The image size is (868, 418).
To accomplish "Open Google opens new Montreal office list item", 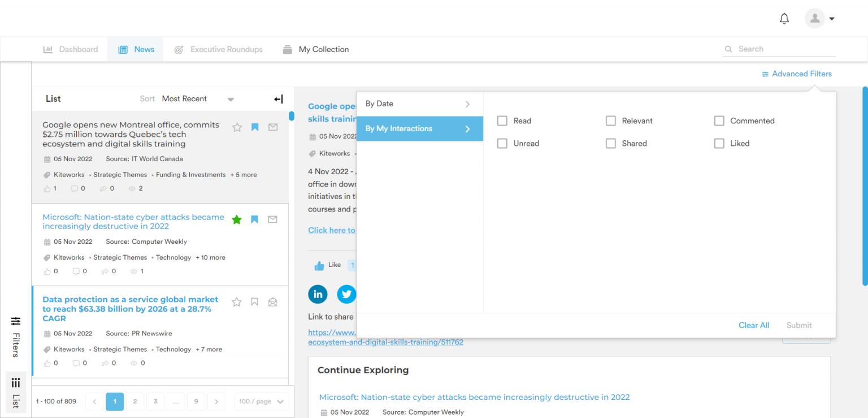I will pyautogui.click(x=131, y=135).
